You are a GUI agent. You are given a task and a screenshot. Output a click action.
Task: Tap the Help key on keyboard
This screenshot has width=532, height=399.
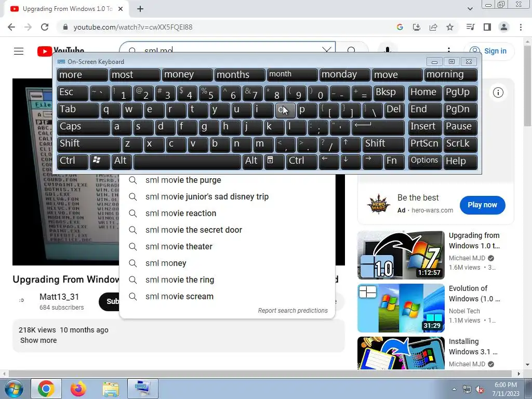pos(460,161)
